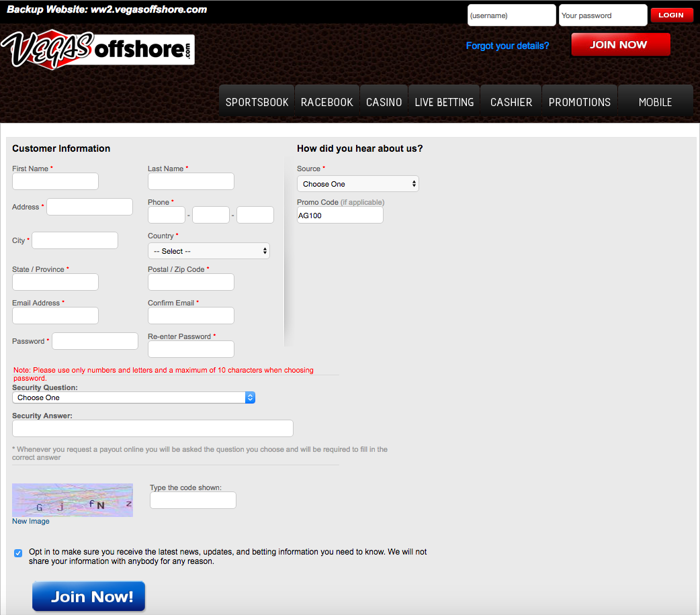Focus the Email Address field
700x615 pixels.
point(55,316)
